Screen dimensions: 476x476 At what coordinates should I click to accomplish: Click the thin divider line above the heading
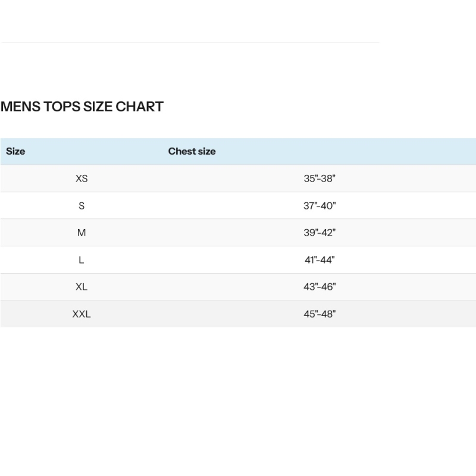point(190,42)
